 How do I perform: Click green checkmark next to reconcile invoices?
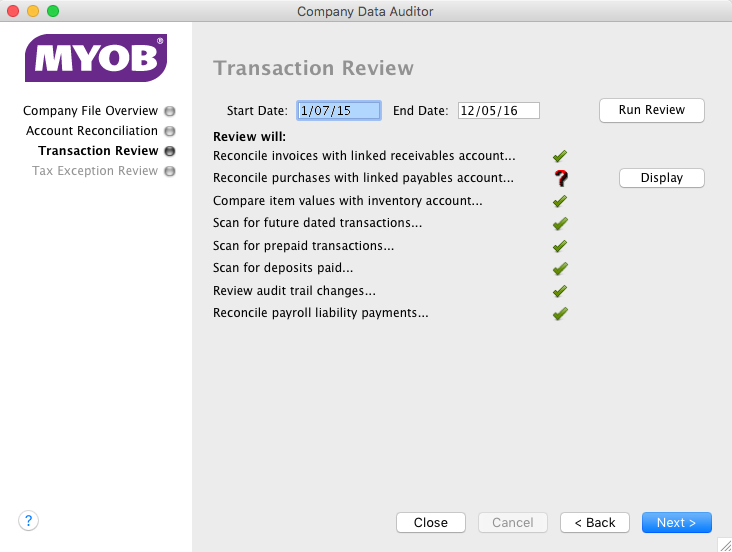coord(560,156)
